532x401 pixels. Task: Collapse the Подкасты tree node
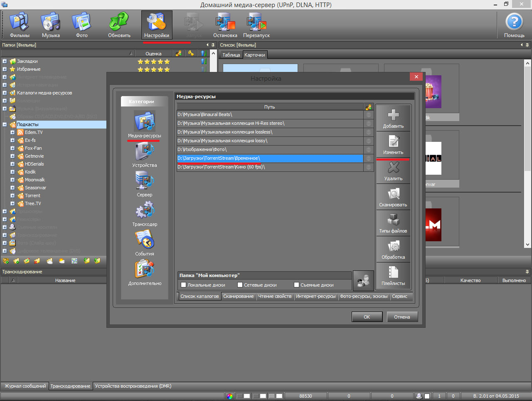(x=5, y=124)
